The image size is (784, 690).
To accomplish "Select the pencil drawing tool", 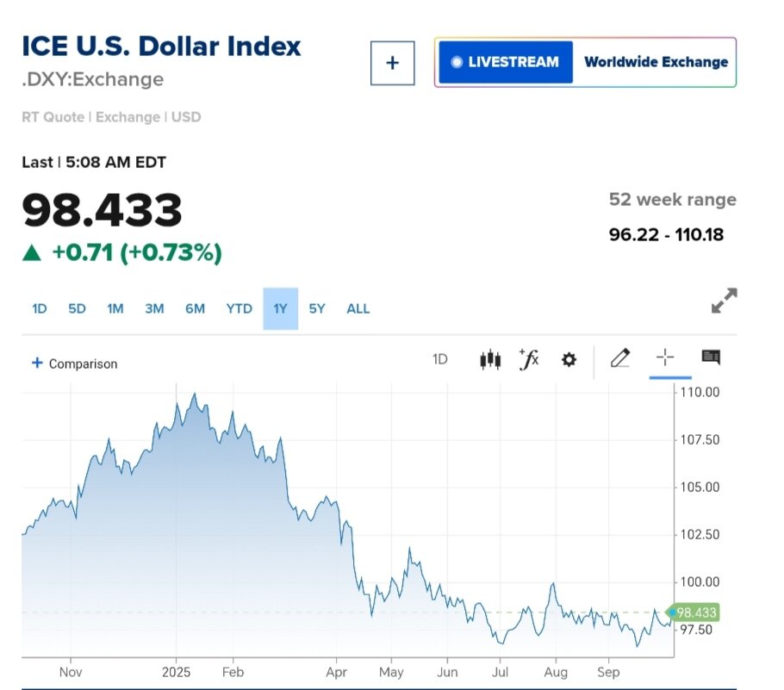I will [619, 358].
